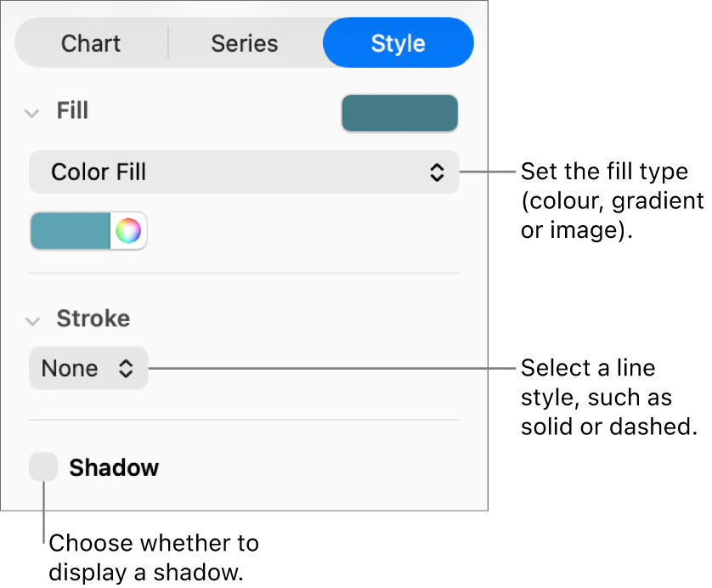This screenshot has height=588, width=712.
Task: Collapse the Stroke section
Action: pyautogui.click(x=32, y=320)
